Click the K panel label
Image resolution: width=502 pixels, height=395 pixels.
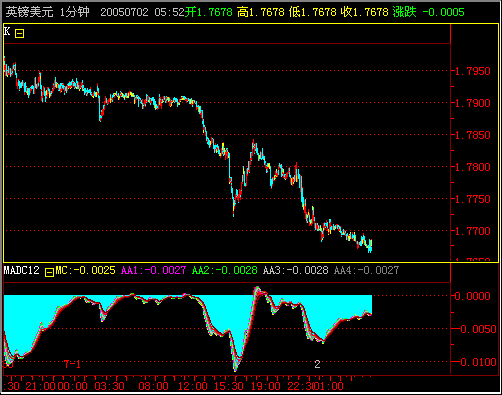7,32
